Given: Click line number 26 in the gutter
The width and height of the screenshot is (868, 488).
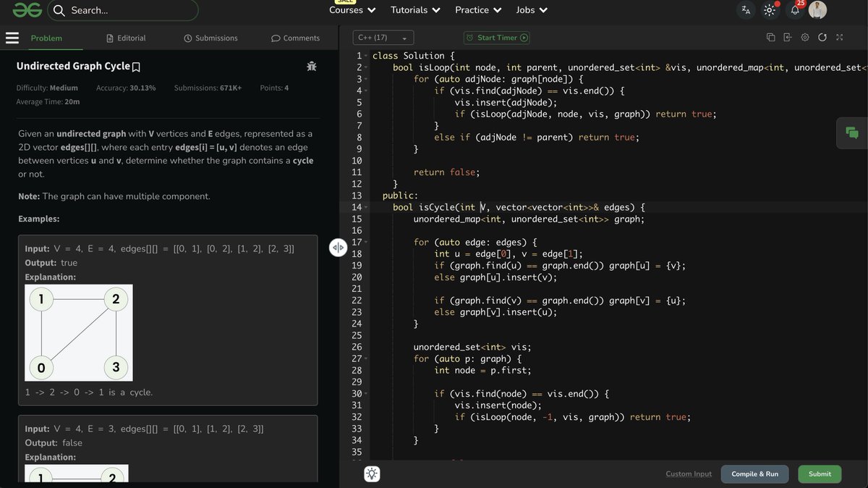Looking at the screenshot, I should point(356,347).
